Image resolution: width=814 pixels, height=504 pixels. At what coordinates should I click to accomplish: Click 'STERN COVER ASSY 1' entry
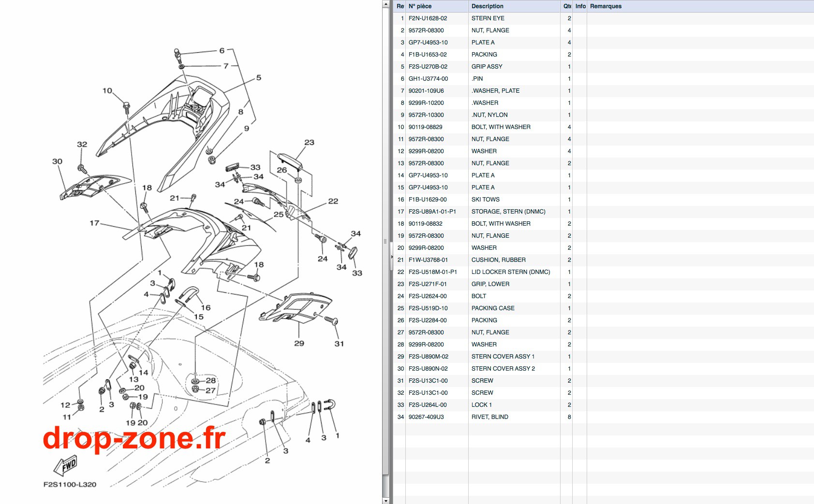tap(503, 357)
